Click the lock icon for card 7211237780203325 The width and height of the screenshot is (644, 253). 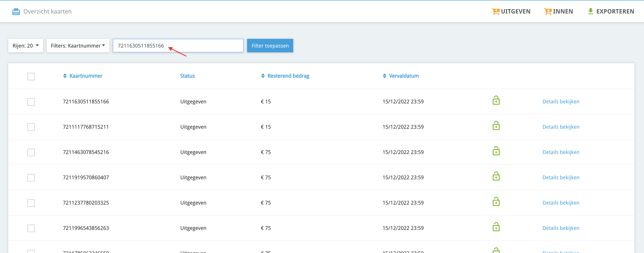(x=496, y=202)
